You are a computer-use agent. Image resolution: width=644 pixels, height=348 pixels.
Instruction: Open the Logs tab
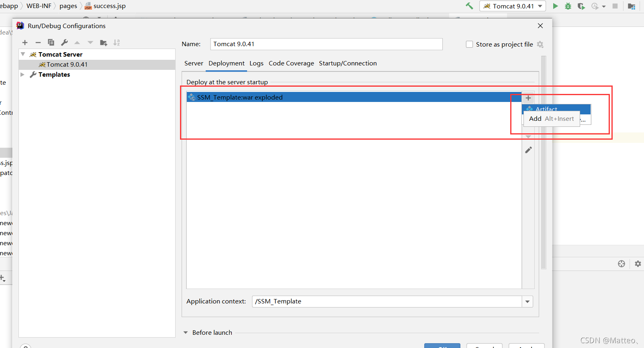256,63
